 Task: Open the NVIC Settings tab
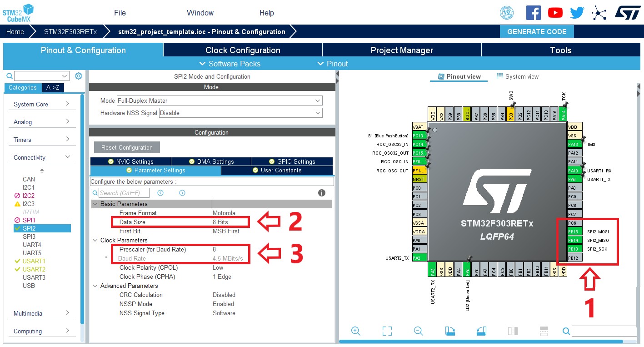click(x=130, y=161)
